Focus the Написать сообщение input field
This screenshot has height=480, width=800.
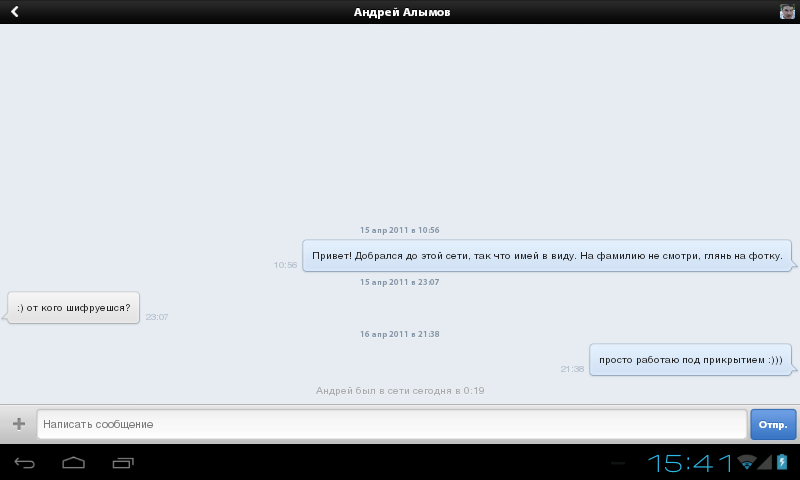(x=391, y=424)
